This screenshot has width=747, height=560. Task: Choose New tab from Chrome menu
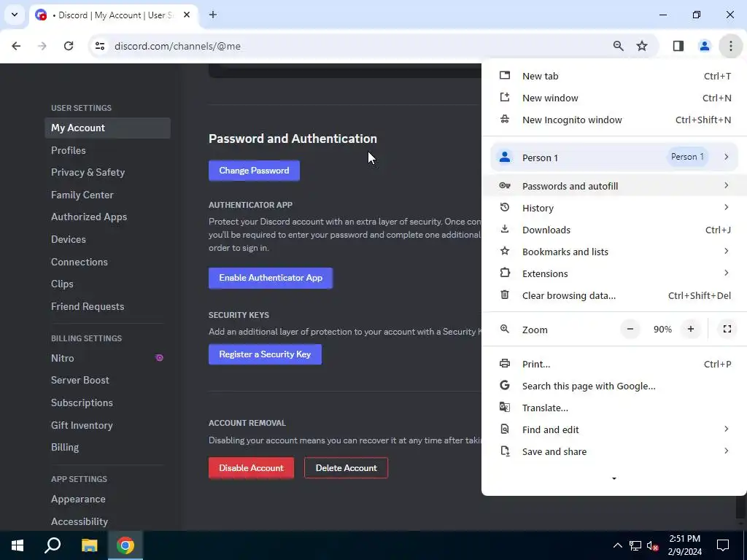[614, 76]
